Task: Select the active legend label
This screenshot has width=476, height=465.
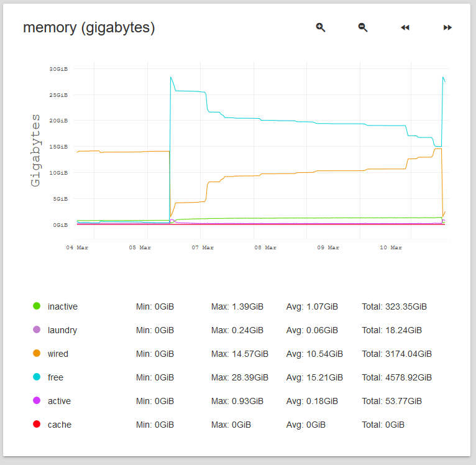Action: click(x=59, y=401)
